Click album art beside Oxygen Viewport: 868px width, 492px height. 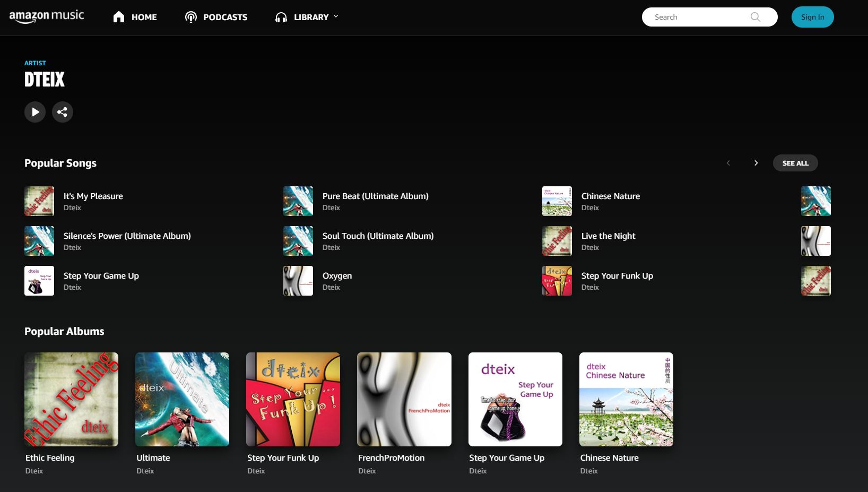(298, 281)
